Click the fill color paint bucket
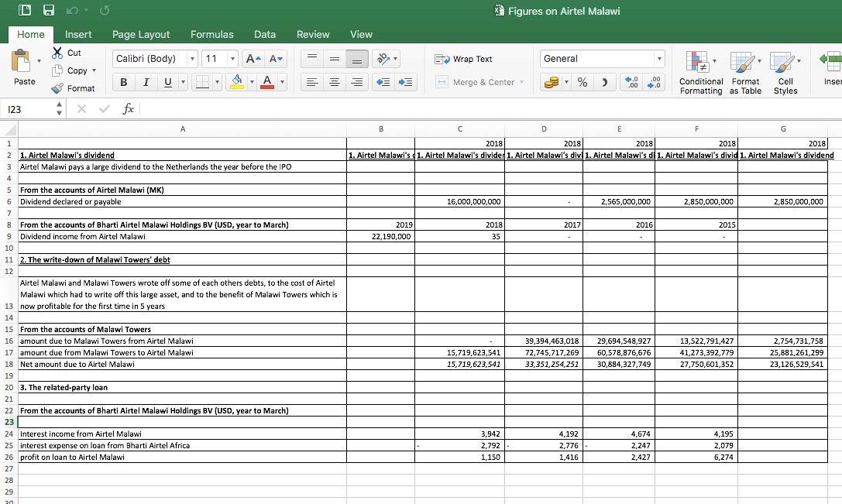This screenshot has width=842, height=504. click(x=237, y=82)
